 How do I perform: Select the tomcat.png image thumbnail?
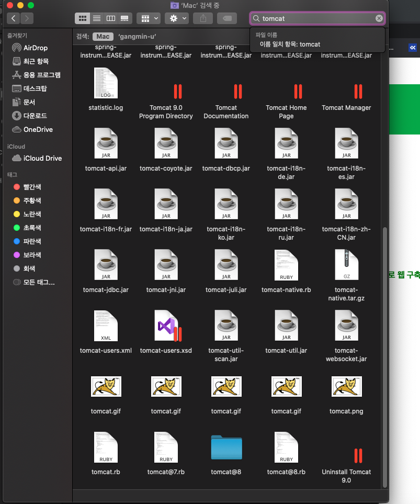click(346, 386)
